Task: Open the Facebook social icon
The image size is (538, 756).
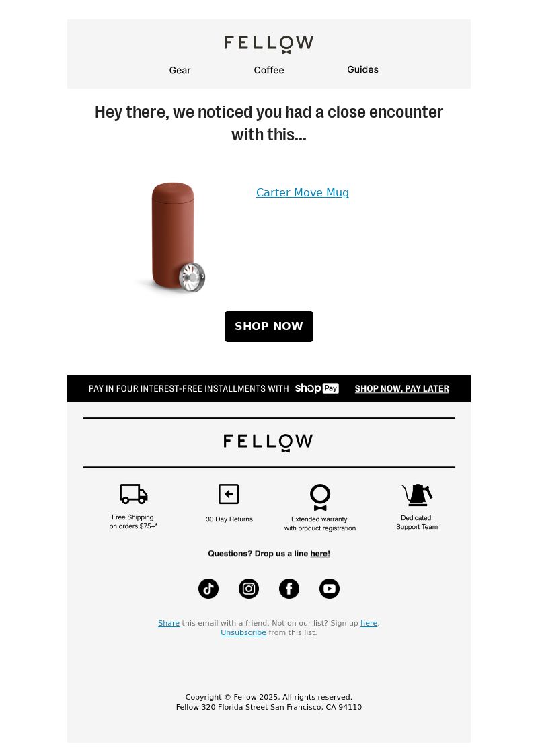Action: pos(289,589)
